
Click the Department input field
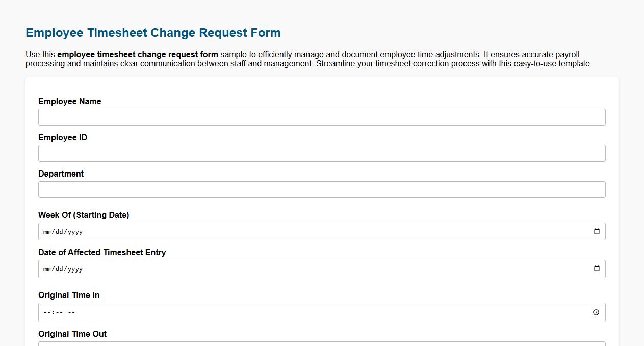point(321,189)
